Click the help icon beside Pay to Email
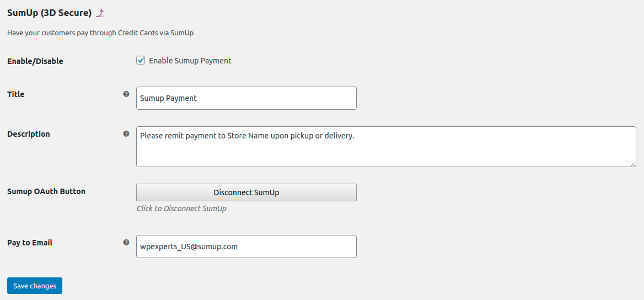Screen dimensions: 644x300 [x=126, y=242]
